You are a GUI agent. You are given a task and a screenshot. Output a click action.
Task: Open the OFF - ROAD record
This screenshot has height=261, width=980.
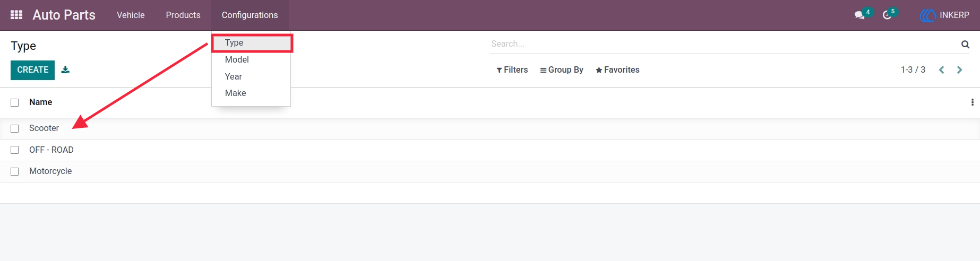click(x=51, y=150)
